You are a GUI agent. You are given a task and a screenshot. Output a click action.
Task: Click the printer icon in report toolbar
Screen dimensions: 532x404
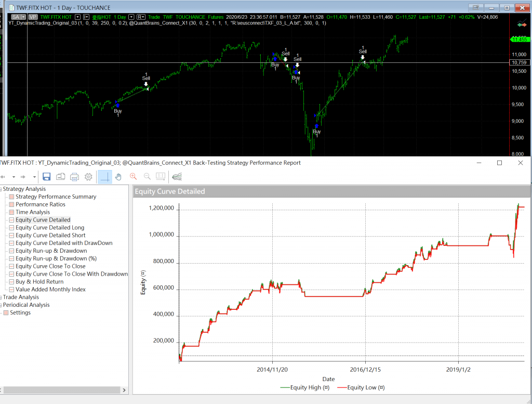(x=74, y=177)
